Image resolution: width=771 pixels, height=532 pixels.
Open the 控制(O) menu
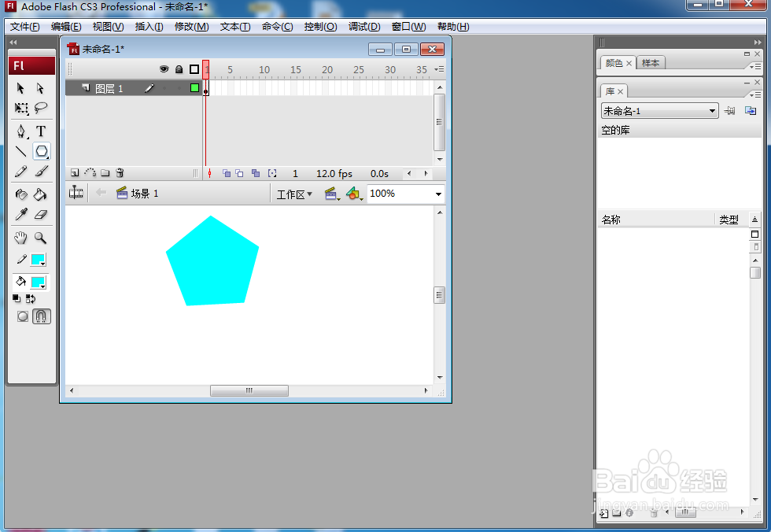tap(321, 27)
